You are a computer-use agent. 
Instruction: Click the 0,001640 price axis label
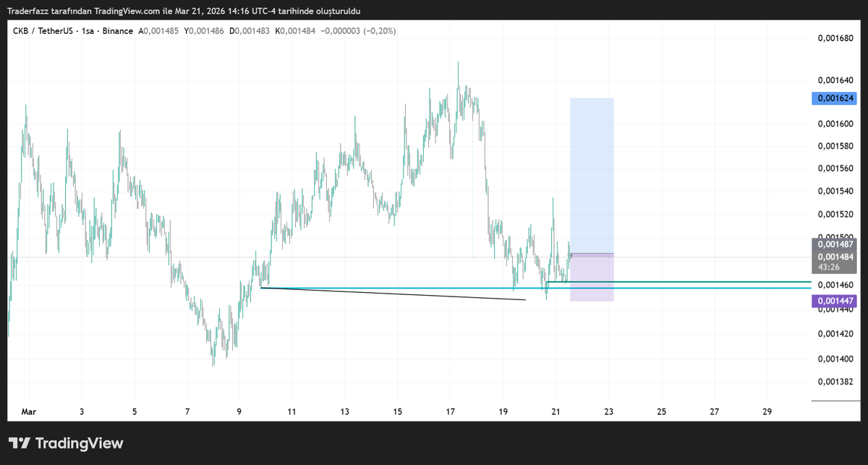click(835, 80)
